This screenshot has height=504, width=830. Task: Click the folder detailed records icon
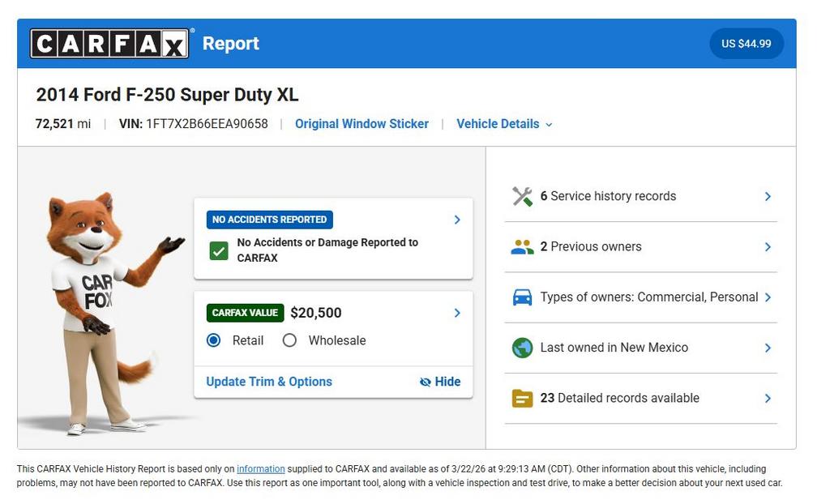point(522,399)
